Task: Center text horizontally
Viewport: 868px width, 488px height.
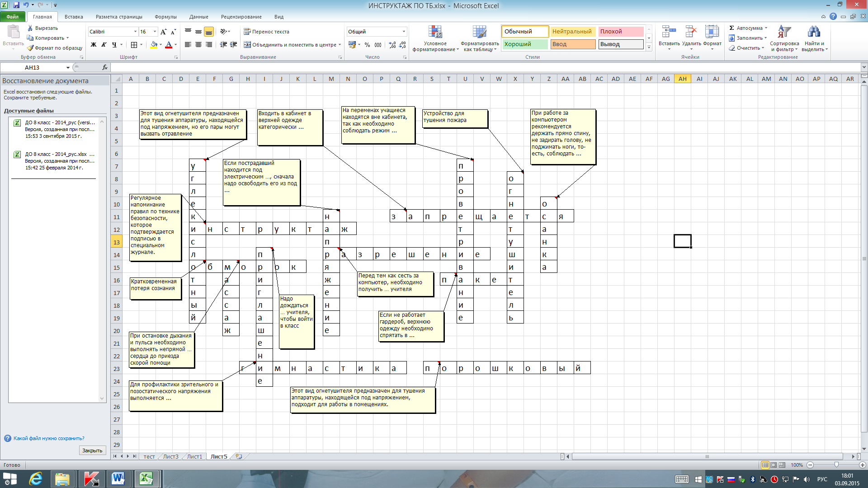Action: pos(198,45)
